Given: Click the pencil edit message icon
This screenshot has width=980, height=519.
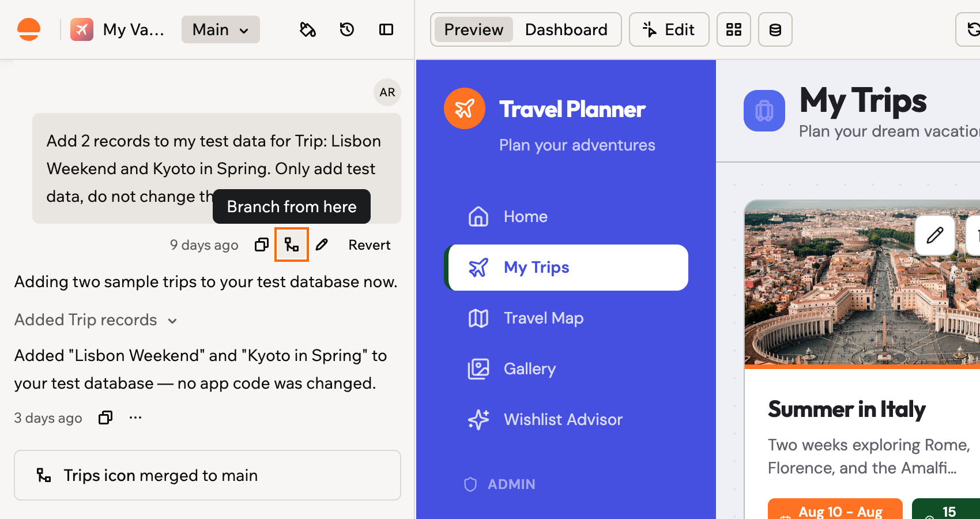Looking at the screenshot, I should (x=322, y=245).
